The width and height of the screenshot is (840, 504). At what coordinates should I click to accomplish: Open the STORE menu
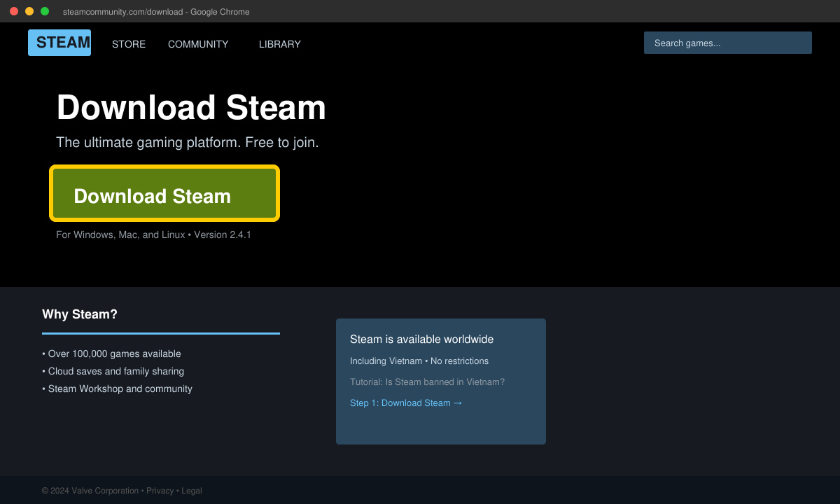click(129, 44)
